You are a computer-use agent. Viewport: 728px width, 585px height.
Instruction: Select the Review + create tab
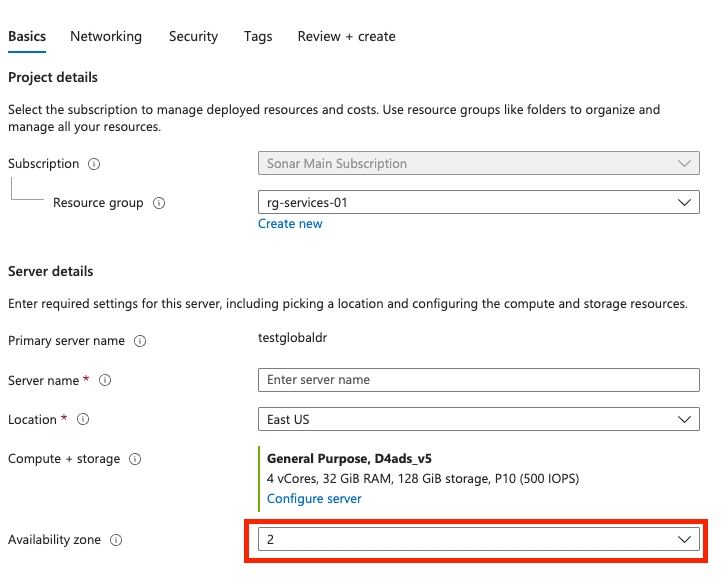pyautogui.click(x=346, y=36)
